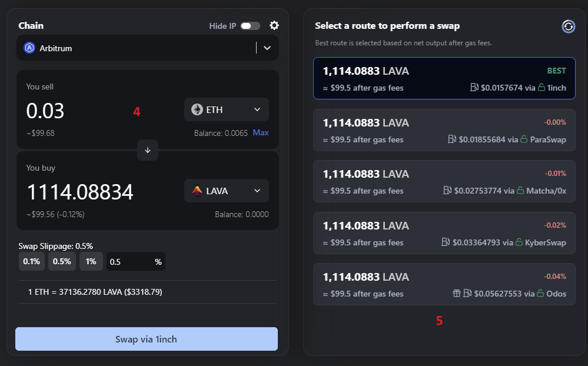Click the Arbitrum chain logo

pyautogui.click(x=29, y=48)
